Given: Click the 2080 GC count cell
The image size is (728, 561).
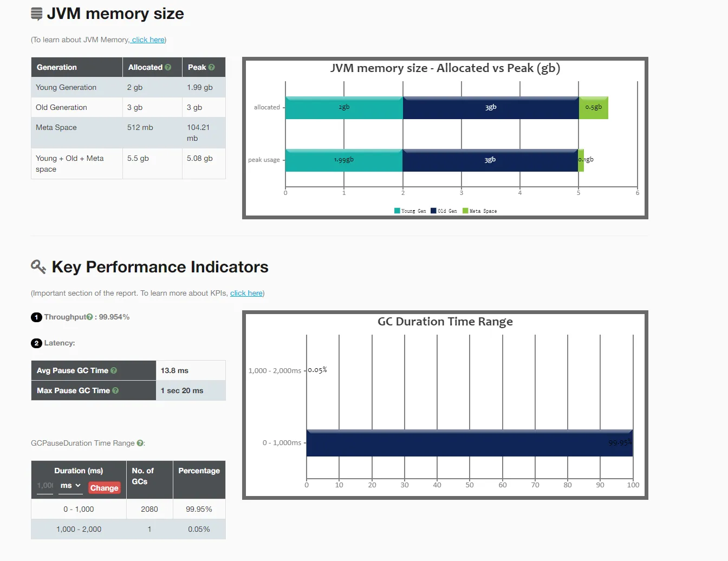Looking at the screenshot, I should pyautogui.click(x=149, y=509).
